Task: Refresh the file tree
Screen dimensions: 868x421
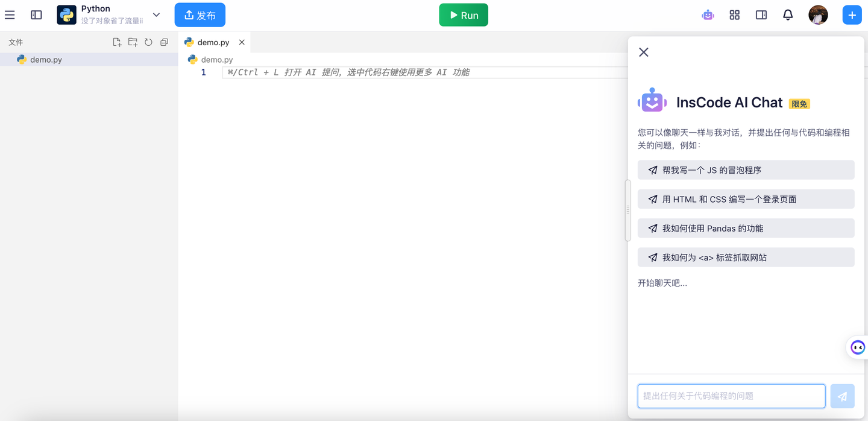Action: point(148,42)
